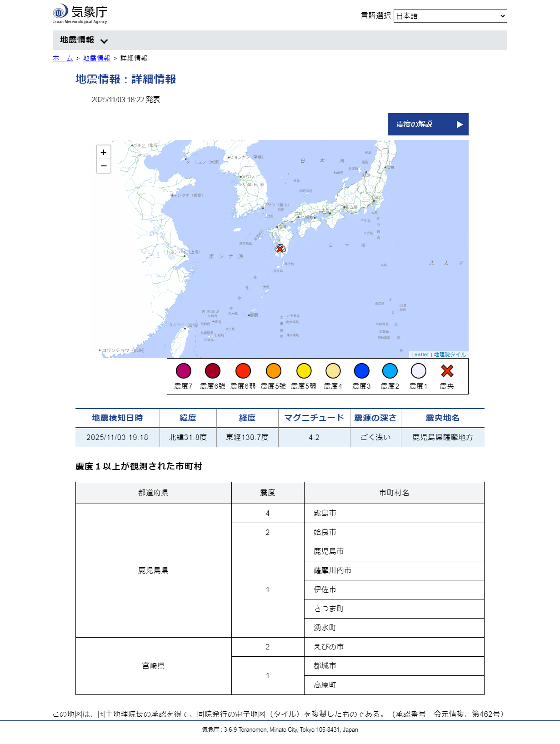
Task: Select the magnitude value 4.2
Action: pos(314,437)
